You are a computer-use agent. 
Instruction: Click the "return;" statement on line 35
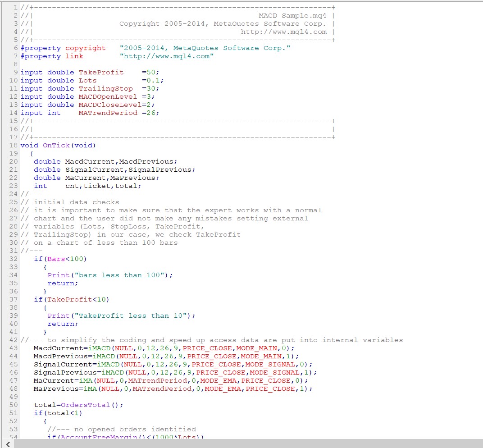click(x=63, y=283)
